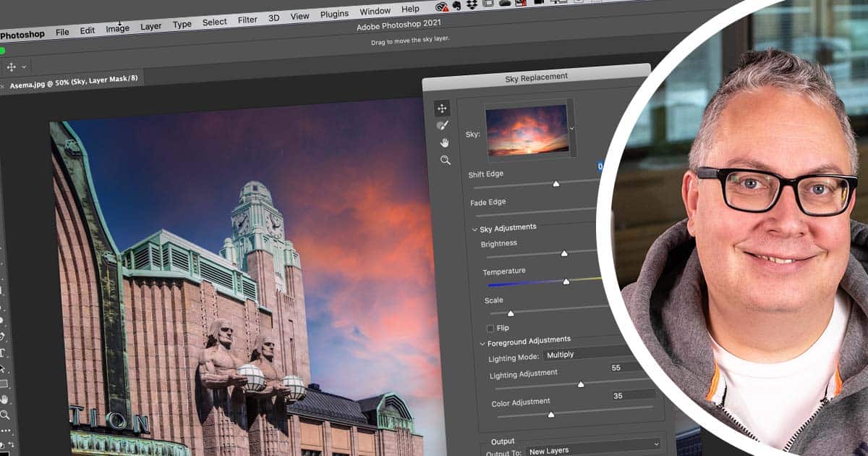Click the Move tool icon in options bar
Viewport: 868px width, 456px height.
point(11,67)
